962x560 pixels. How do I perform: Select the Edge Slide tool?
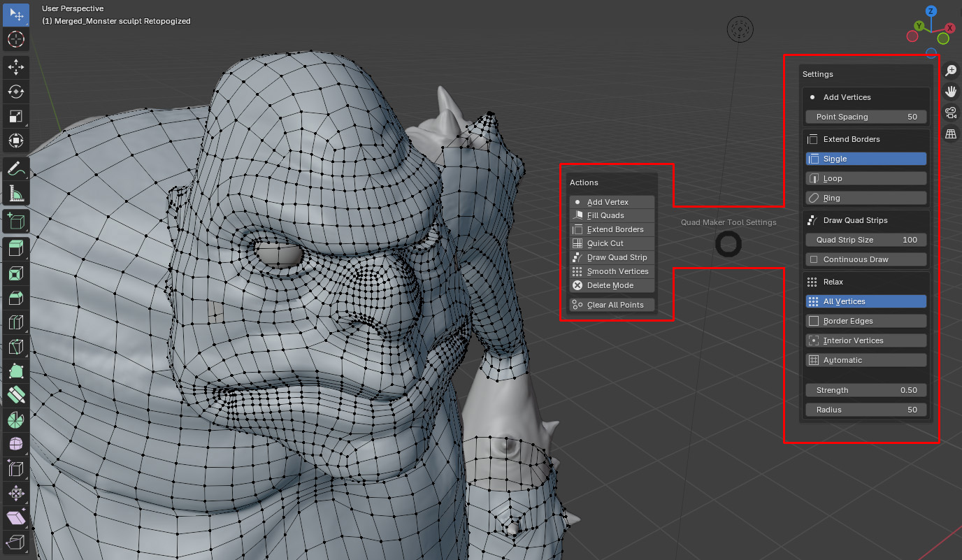pyautogui.click(x=16, y=469)
